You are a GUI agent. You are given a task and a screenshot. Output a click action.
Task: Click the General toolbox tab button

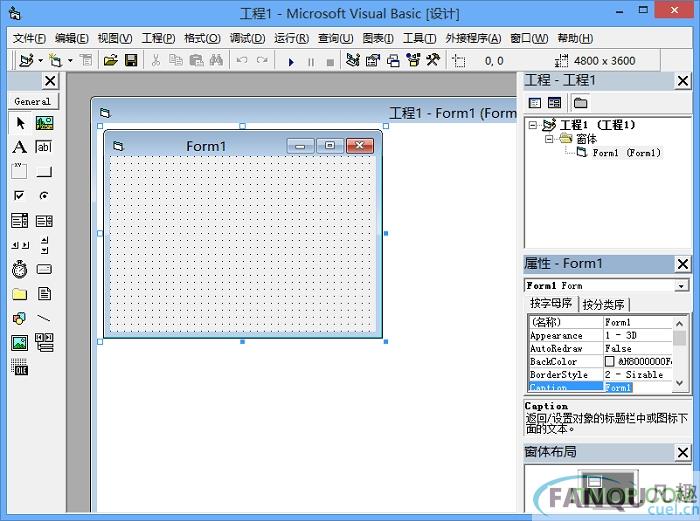click(x=32, y=101)
